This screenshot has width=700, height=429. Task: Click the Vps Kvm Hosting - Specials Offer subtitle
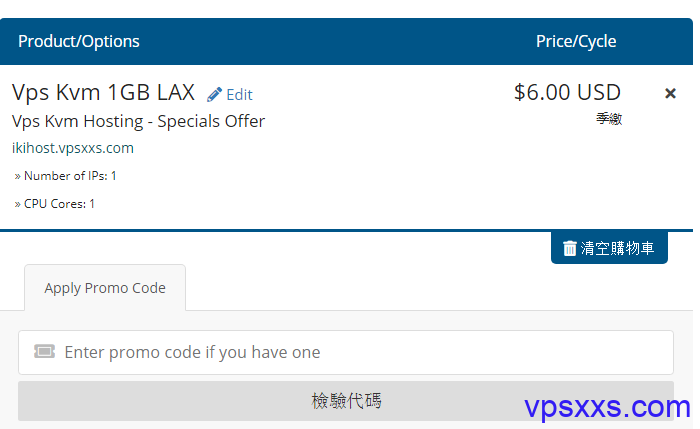point(138,121)
